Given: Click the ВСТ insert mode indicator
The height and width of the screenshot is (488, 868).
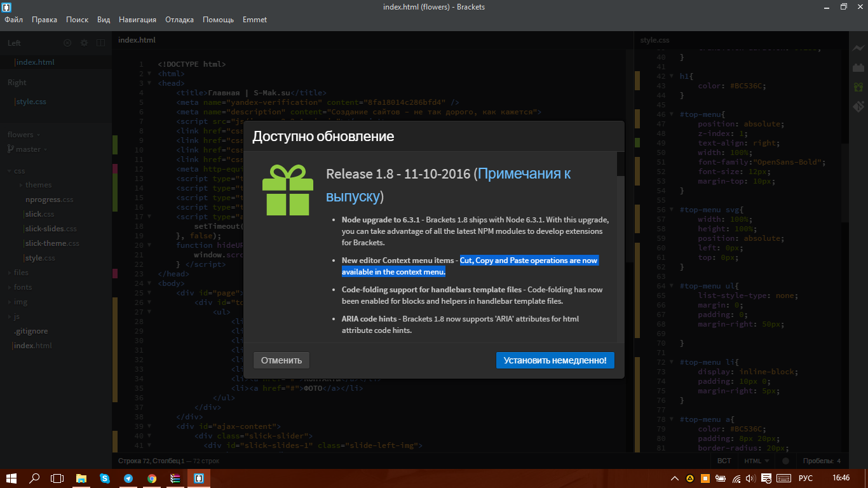Looking at the screenshot, I should click(x=724, y=461).
